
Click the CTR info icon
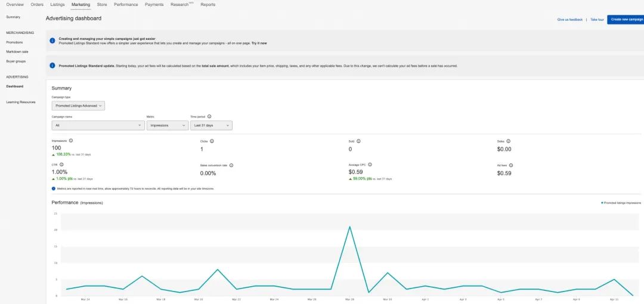tap(61, 164)
